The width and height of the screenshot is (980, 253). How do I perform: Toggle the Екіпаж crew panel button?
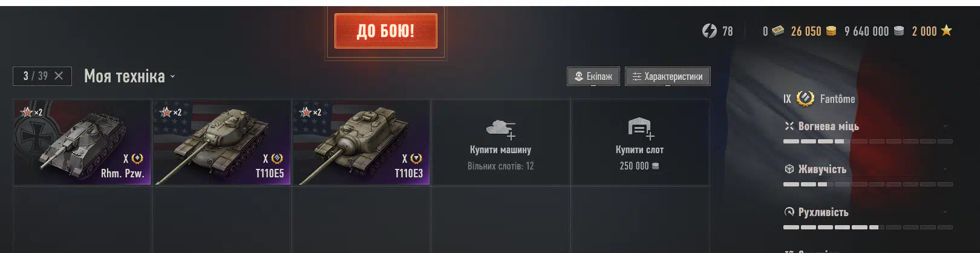593,76
